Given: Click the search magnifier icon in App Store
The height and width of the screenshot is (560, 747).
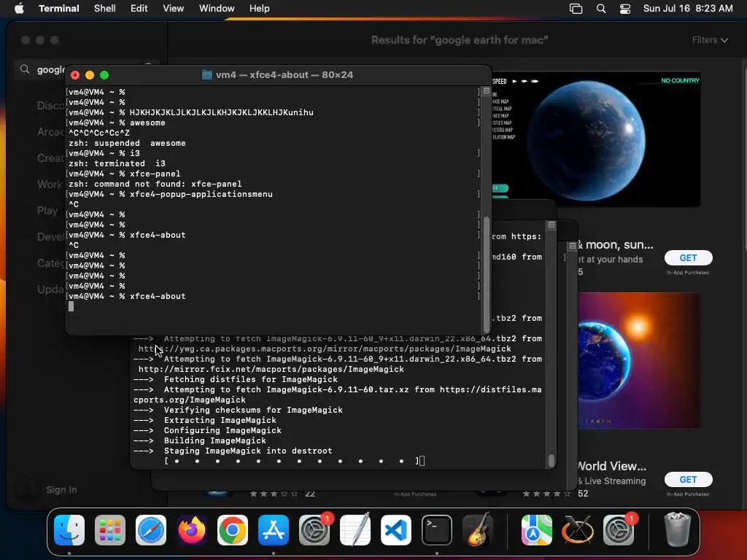Looking at the screenshot, I should coord(25,69).
